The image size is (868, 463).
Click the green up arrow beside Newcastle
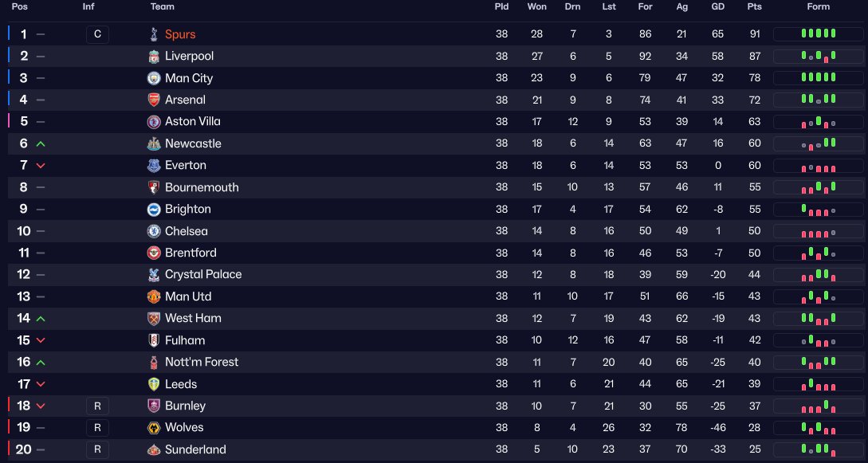(x=41, y=143)
